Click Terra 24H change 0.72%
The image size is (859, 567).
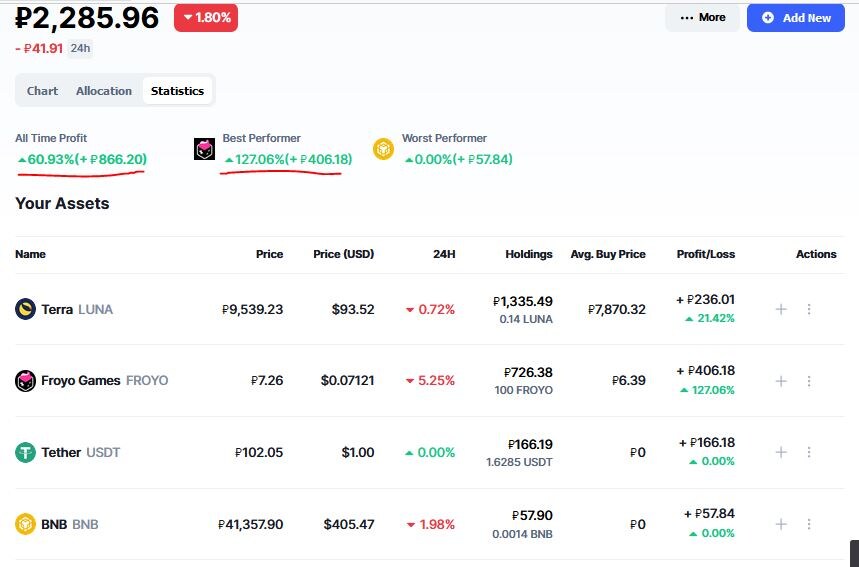[x=430, y=310]
